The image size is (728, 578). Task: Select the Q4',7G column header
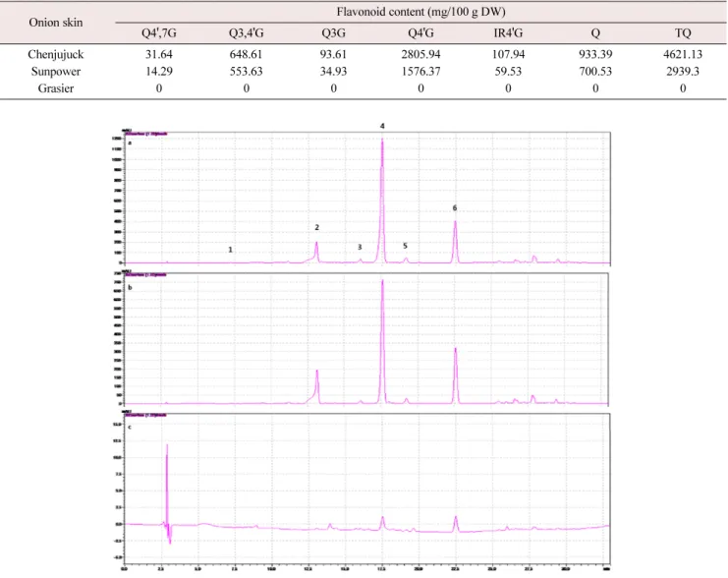[x=159, y=33]
